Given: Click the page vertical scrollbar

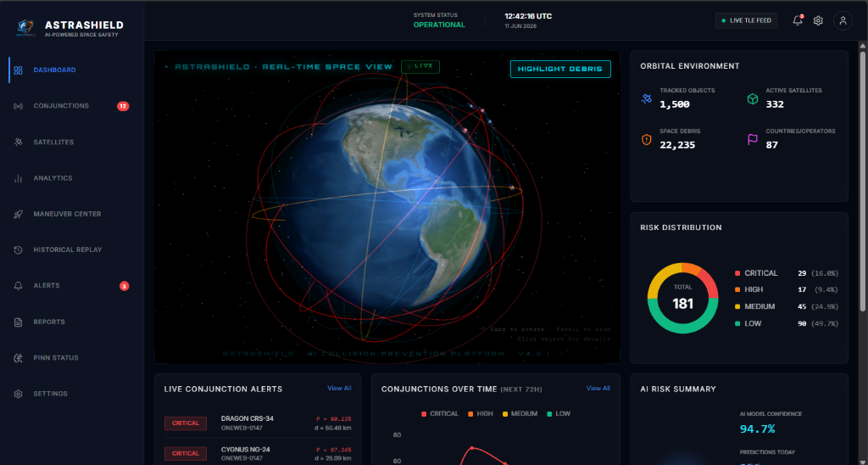Looking at the screenshot, I should pyautogui.click(x=862, y=182).
